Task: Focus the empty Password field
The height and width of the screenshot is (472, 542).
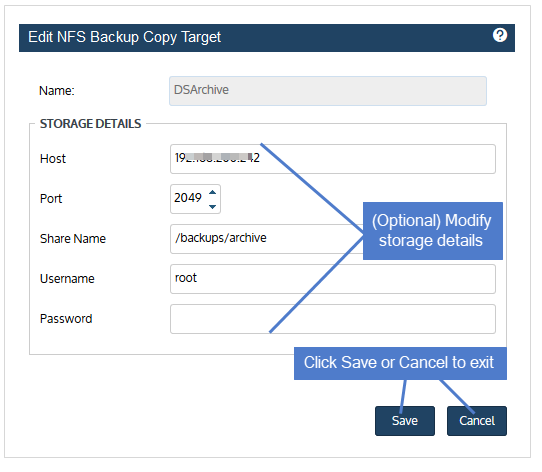Action: click(x=333, y=319)
